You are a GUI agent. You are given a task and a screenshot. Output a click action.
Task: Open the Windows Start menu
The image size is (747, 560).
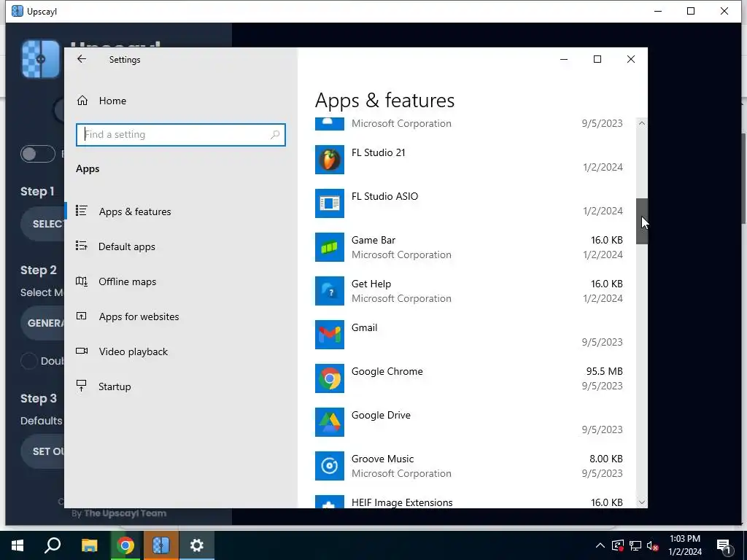click(x=18, y=545)
